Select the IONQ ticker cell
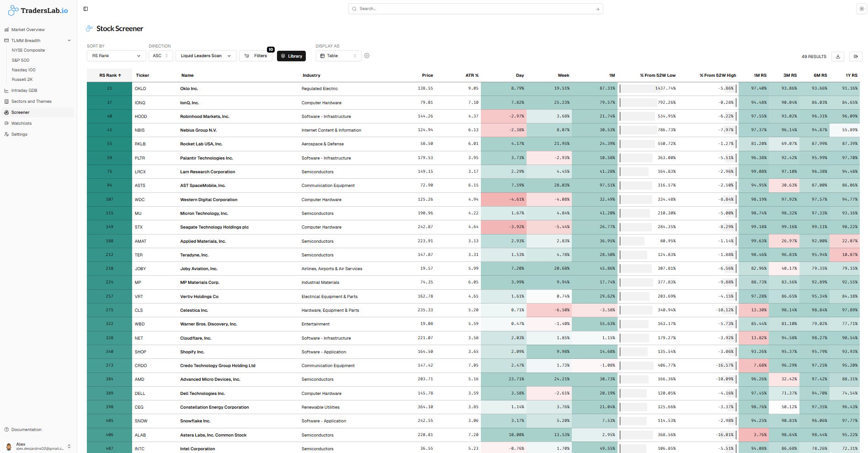Viewport: 868px width, 453px height. (140, 103)
